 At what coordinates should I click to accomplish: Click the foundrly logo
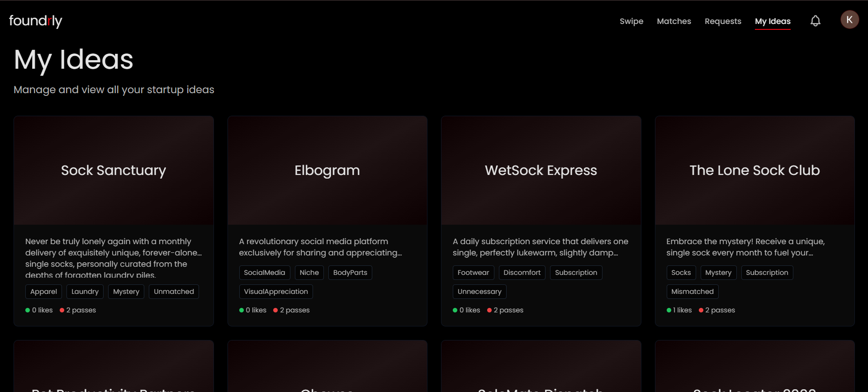(x=36, y=21)
